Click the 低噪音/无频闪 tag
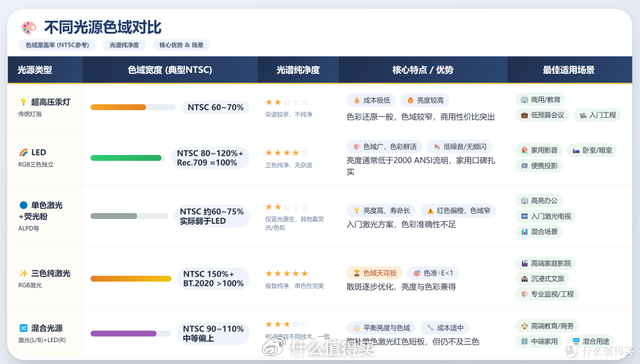640x364 pixels. (x=460, y=146)
